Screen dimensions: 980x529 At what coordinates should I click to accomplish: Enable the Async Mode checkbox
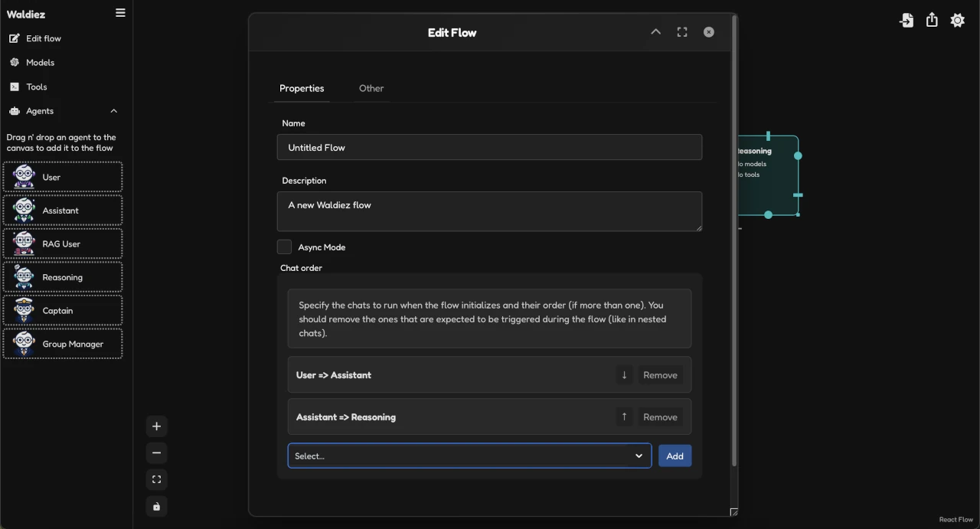point(284,247)
